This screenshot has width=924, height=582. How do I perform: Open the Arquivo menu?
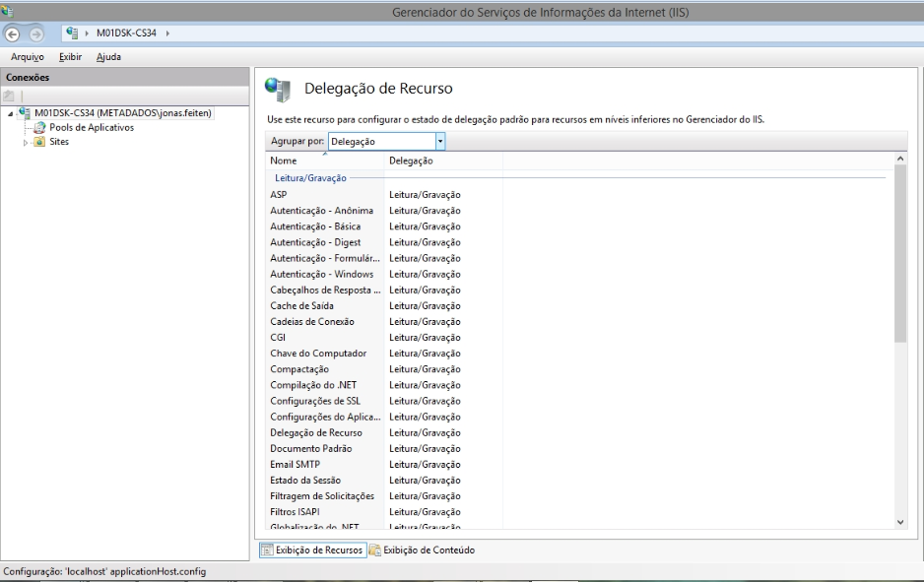coord(25,57)
